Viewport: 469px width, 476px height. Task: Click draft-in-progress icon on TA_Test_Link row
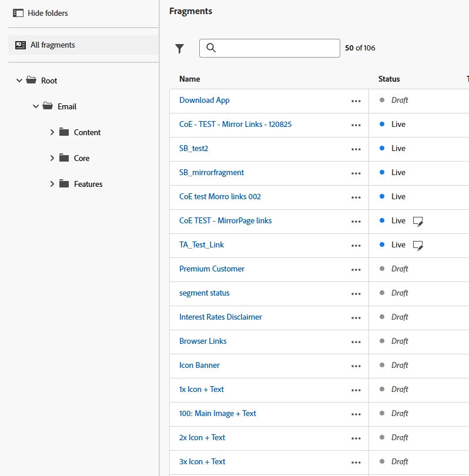(418, 245)
